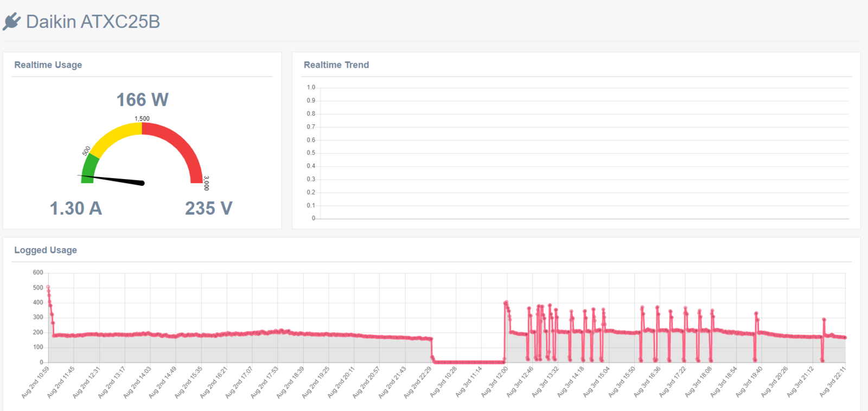868x411 pixels.
Task: Click the 235 V voltage reading
Action: [209, 208]
